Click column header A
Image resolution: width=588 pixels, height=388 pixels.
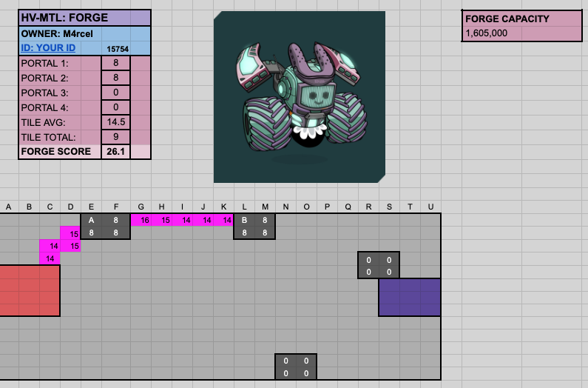click(x=8, y=207)
